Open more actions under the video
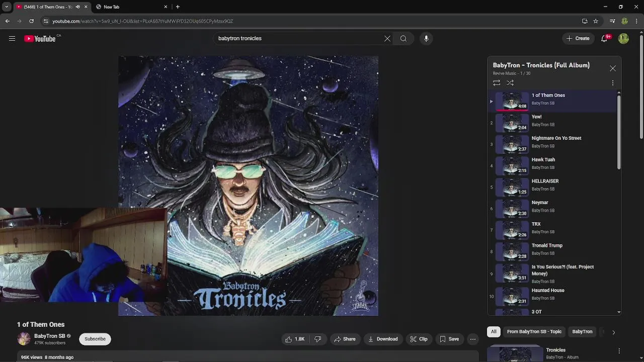This screenshot has height=362, width=644. (473, 339)
